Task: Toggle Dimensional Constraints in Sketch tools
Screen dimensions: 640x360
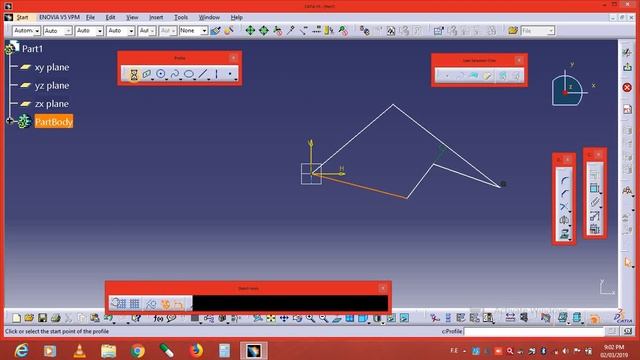Action: 178,304
